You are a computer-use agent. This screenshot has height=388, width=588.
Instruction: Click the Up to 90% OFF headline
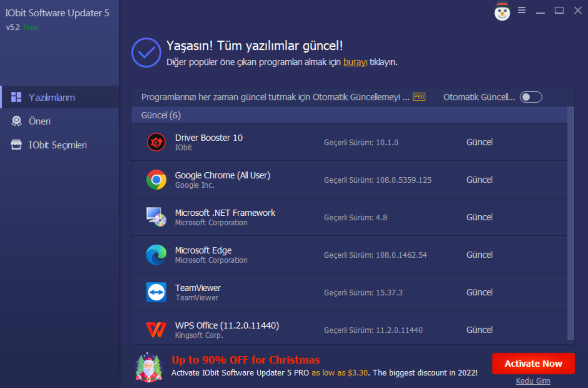[246, 360]
